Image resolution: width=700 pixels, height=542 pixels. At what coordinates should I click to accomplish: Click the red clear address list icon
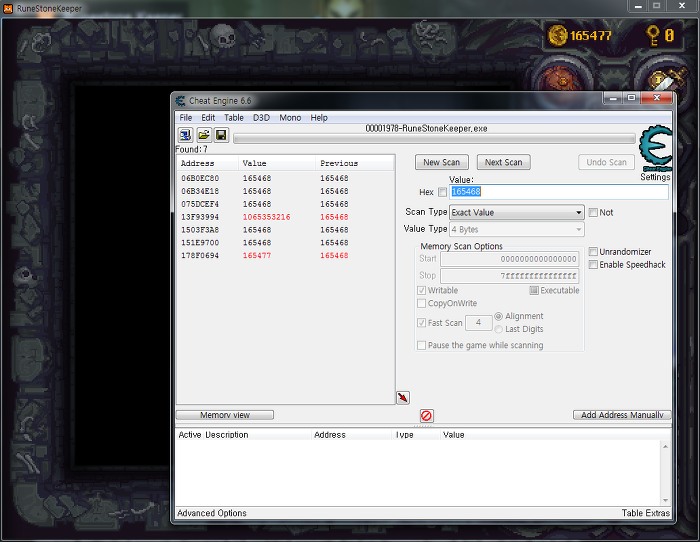(426, 416)
